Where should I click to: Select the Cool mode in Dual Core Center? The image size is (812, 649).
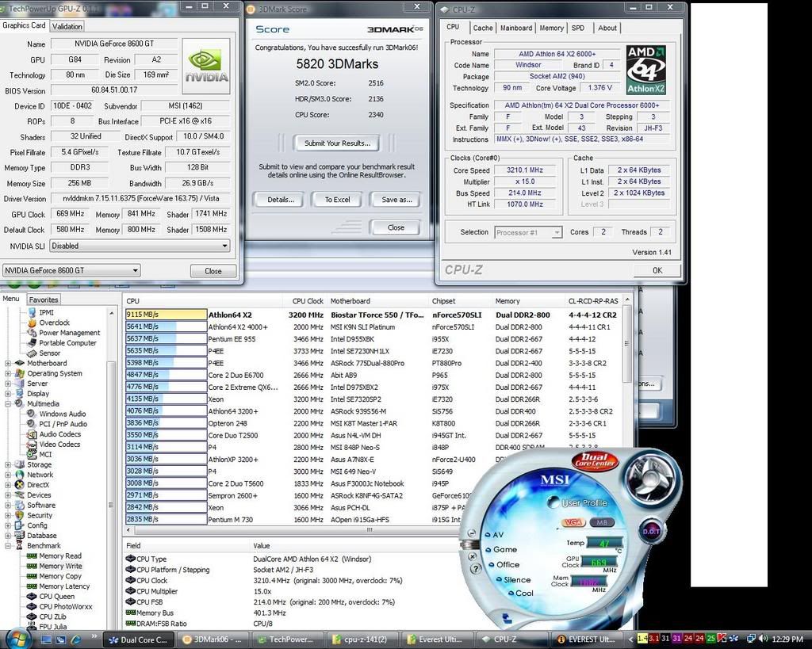(520, 593)
